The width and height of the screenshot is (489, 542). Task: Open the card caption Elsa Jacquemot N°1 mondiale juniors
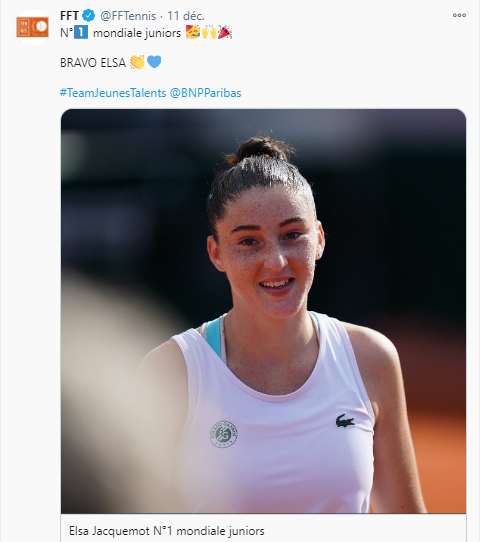(167, 531)
